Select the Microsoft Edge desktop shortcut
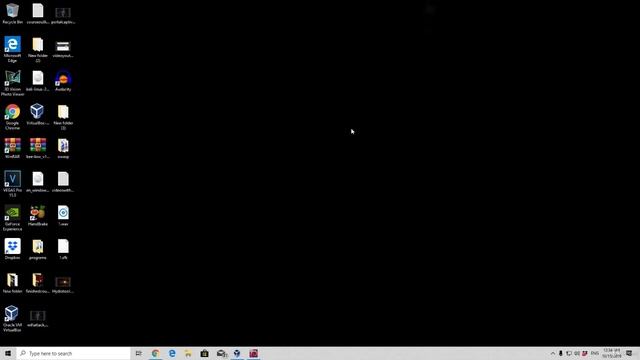This screenshot has width=640, height=360. pos(12,49)
